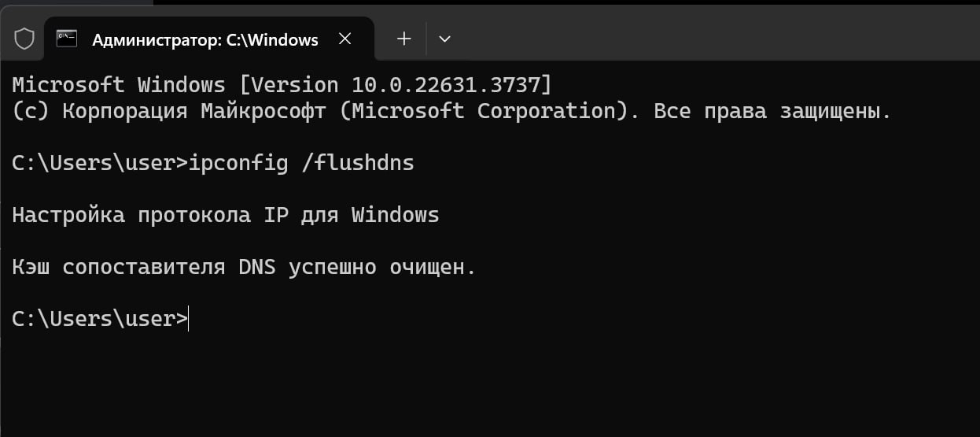The height and width of the screenshot is (437, 980).
Task: Click the words успешно очищен
Action: tap(381, 267)
